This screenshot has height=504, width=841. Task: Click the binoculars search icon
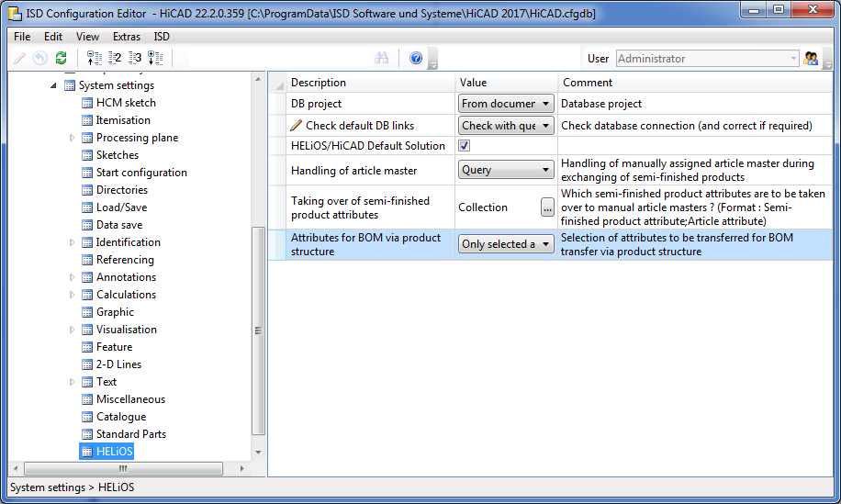click(x=381, y=58)
